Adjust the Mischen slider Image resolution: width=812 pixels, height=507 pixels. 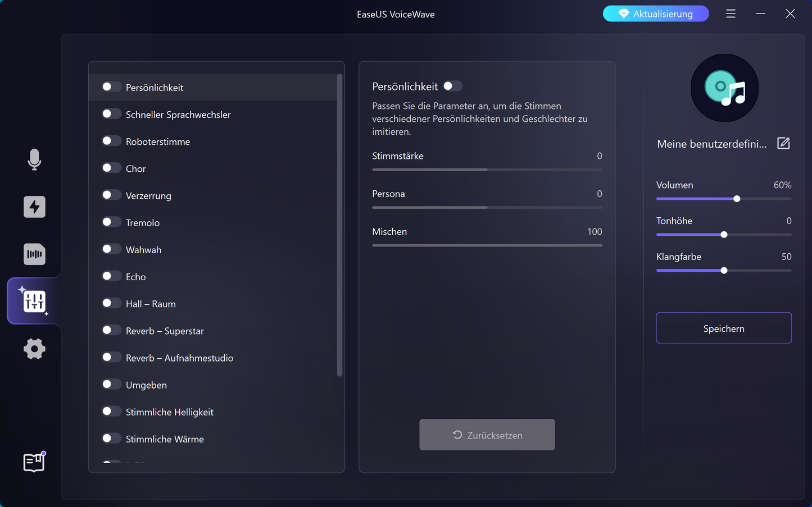[x=487, y=245]
